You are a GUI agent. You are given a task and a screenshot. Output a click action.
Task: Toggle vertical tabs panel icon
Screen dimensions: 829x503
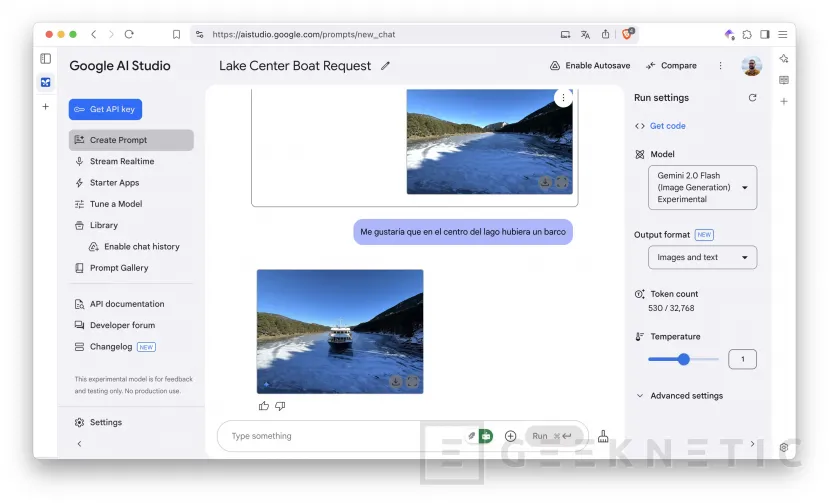(x=45, y=58)
